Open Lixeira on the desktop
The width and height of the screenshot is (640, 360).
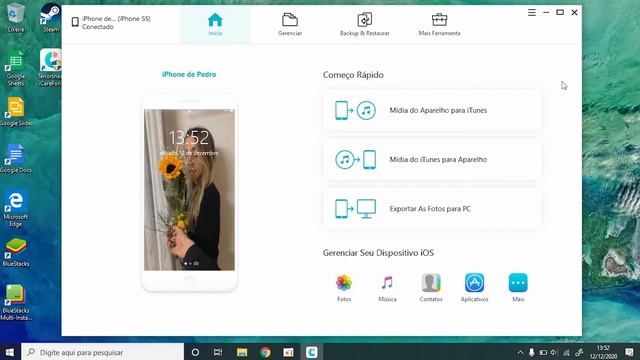click(16, 18)
